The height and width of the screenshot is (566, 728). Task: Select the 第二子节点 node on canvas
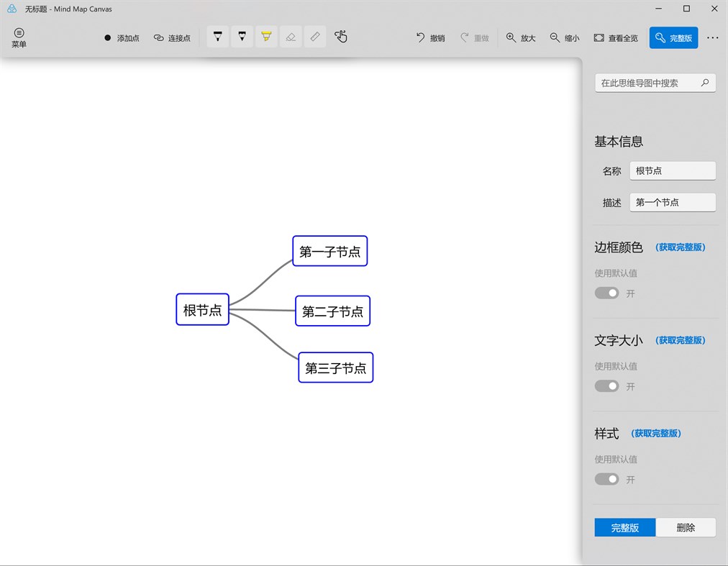pyautogui.click(x=332, y=311)
